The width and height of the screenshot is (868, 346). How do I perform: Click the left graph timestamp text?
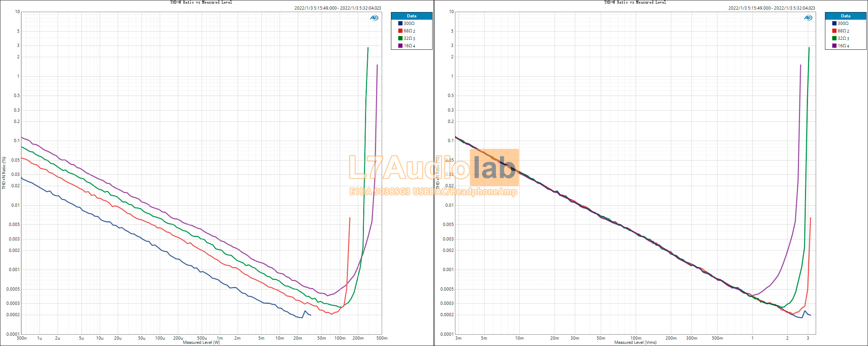tap(338, 8)
